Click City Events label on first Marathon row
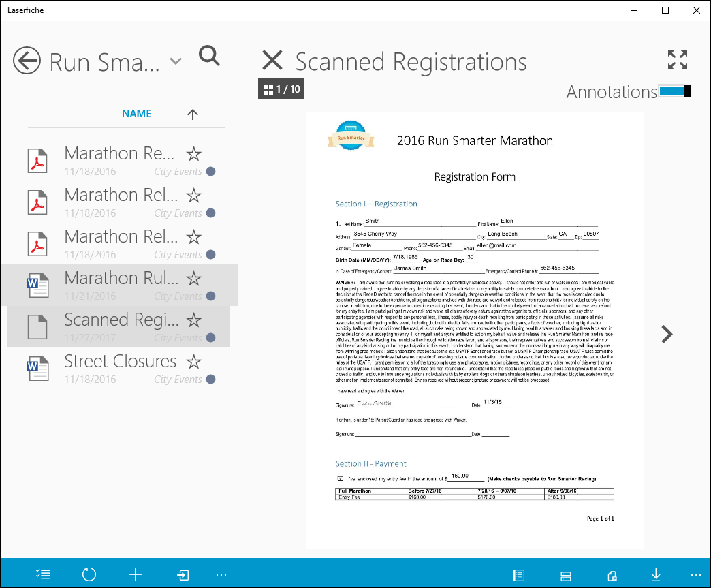 point(178,172)
